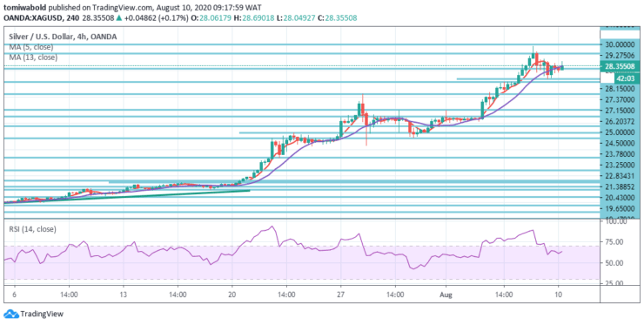
Task: Click the 13 date label on time axis
Action: coord(124,295)
